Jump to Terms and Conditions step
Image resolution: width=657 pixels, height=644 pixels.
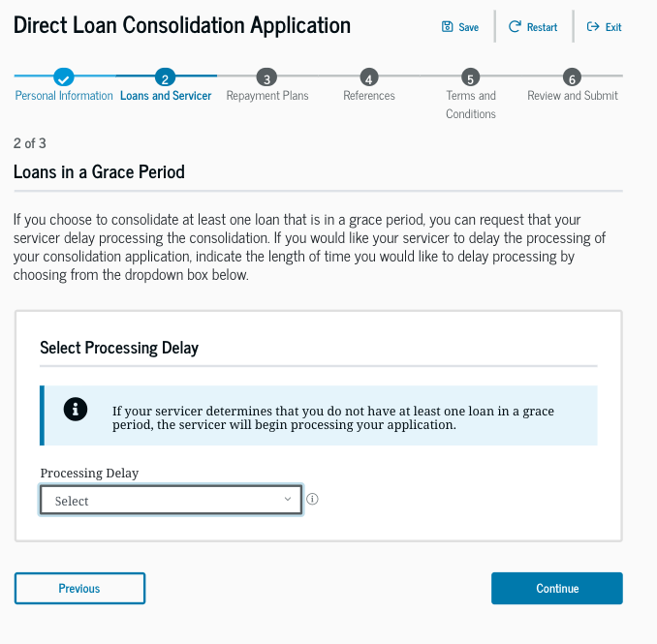click(x=471, y=105)
